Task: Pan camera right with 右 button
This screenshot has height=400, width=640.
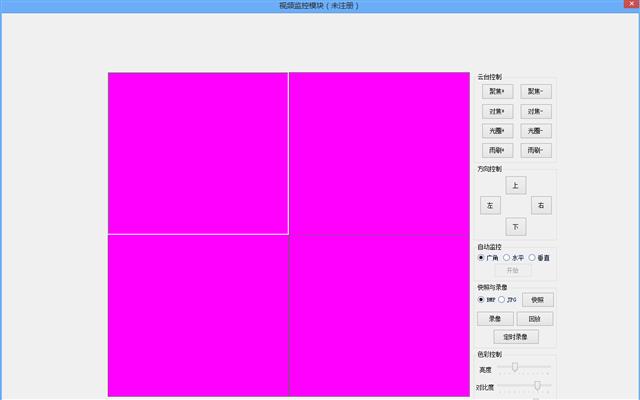Action: 541,205
